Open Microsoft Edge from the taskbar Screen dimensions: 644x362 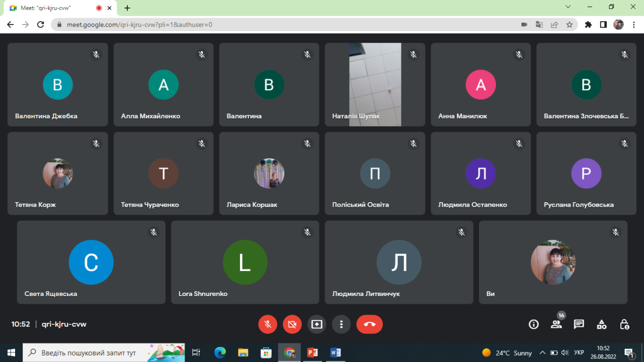pyautogui.click(x=220, y=352)
